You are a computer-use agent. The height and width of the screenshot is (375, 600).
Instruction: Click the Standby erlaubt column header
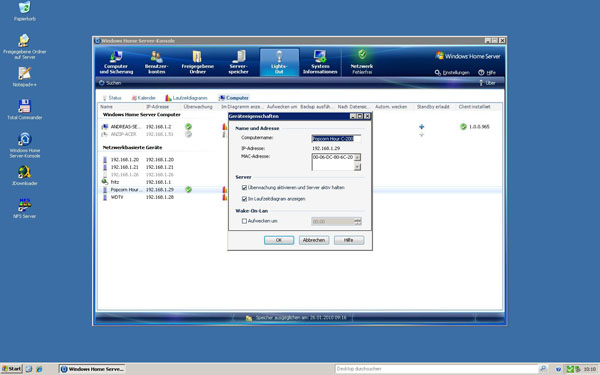433,107
